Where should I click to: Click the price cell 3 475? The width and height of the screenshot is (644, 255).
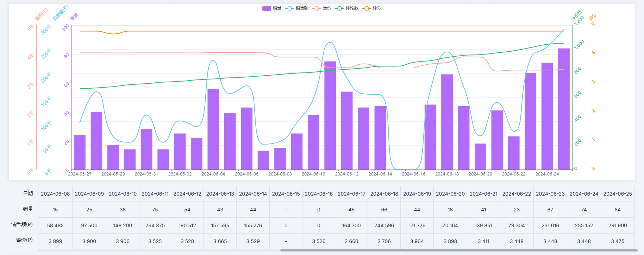tap(618, 241)
